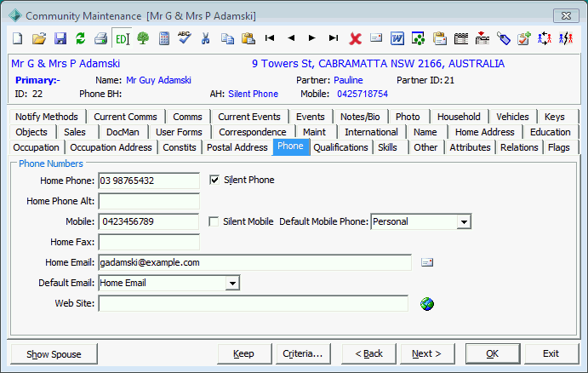Open the Occupation Address tab
Screen dimensions: 588x373
[111, 147]
